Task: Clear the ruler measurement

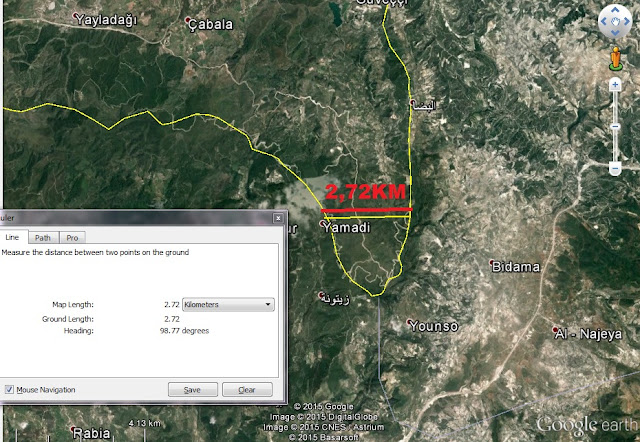Action: pos(247,390)
